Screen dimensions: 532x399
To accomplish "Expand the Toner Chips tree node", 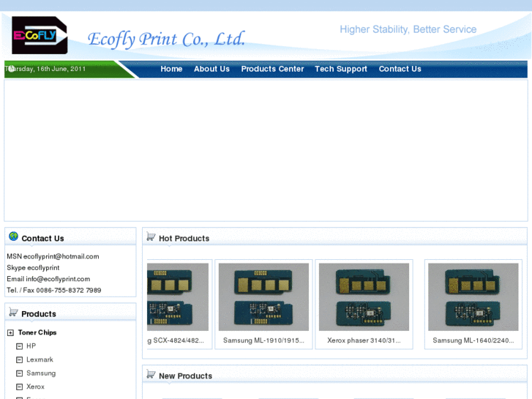I will 10,333.
